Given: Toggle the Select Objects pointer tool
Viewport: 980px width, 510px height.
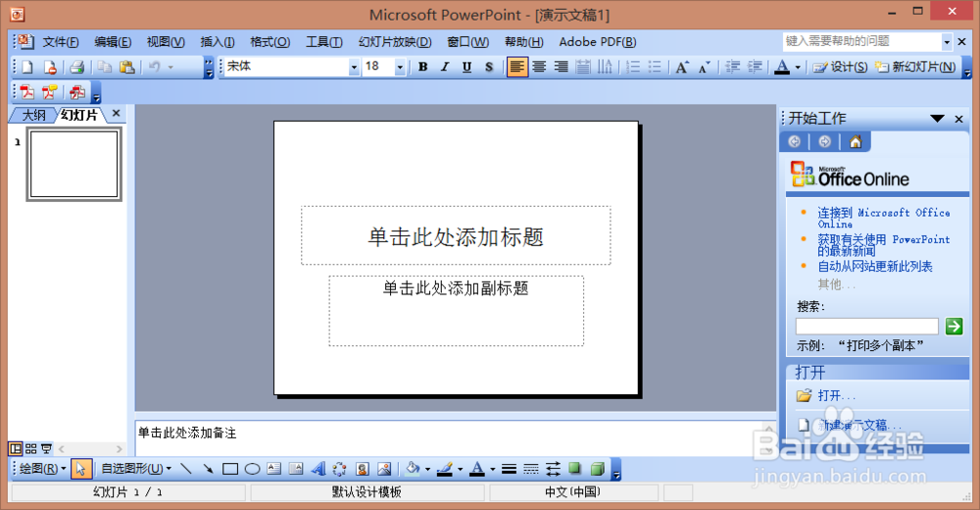Looking at the screenshot, I should pyautogui.click(x=81, y=469).
